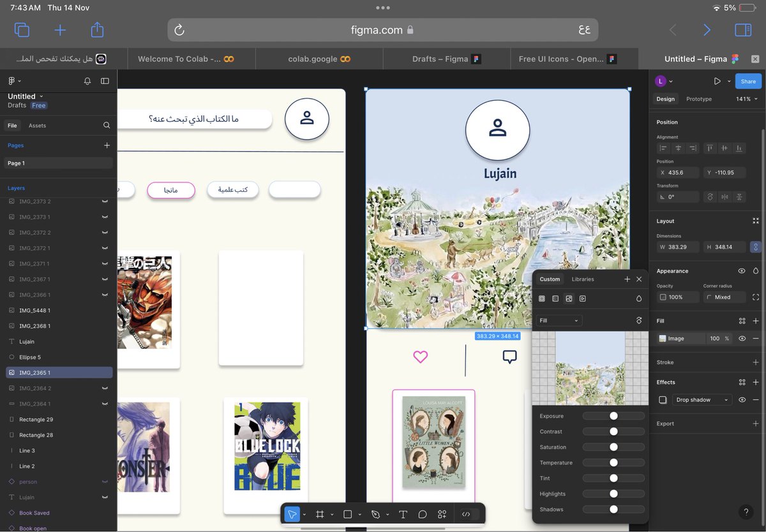Select image fill type icon
Screen dimensions: 766x532
pyautogui.click(x=569, y=299)
